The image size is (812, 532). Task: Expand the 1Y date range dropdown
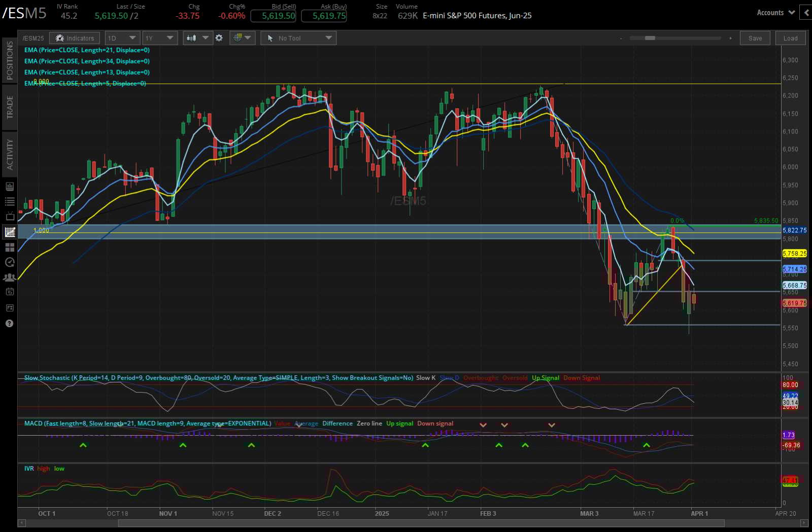click(159, 38)
